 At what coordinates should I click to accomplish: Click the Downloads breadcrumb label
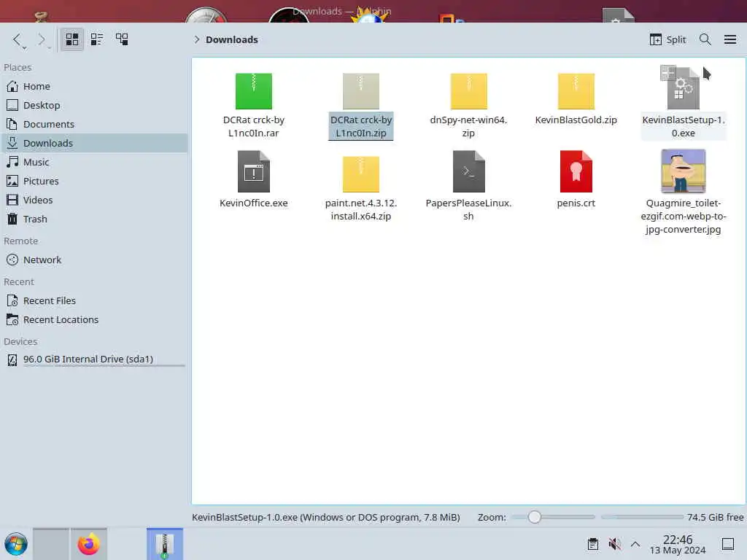tap(232, 39)
